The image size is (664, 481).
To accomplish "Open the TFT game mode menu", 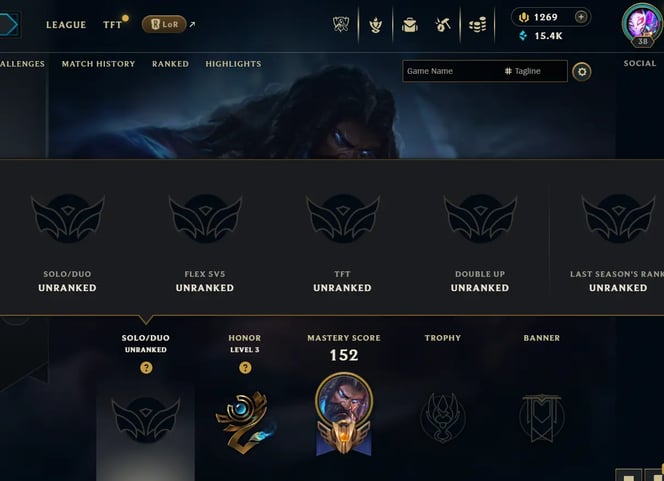I will pos(112,25).
